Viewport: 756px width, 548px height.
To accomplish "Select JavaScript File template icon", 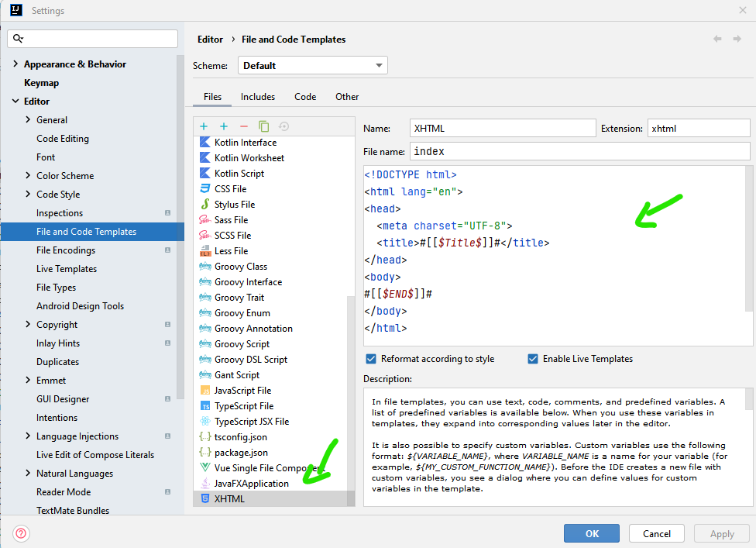I will click(x=205, y=390).
